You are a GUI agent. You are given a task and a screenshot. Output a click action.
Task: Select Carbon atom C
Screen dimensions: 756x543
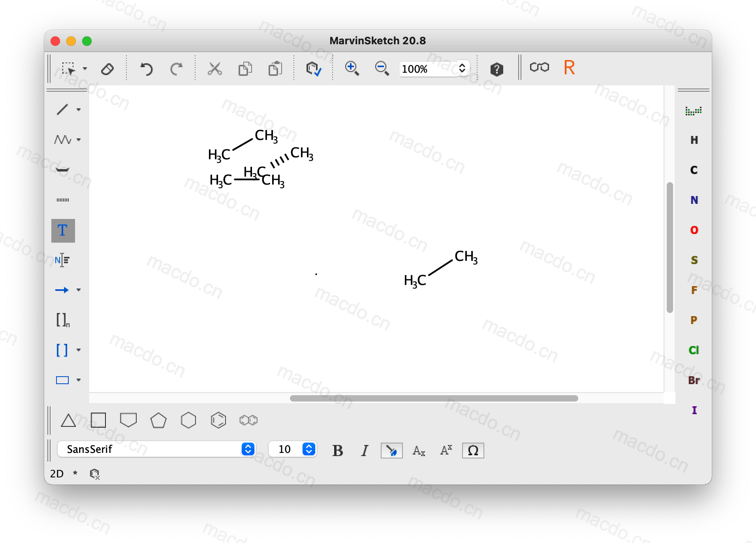[694, 170]
